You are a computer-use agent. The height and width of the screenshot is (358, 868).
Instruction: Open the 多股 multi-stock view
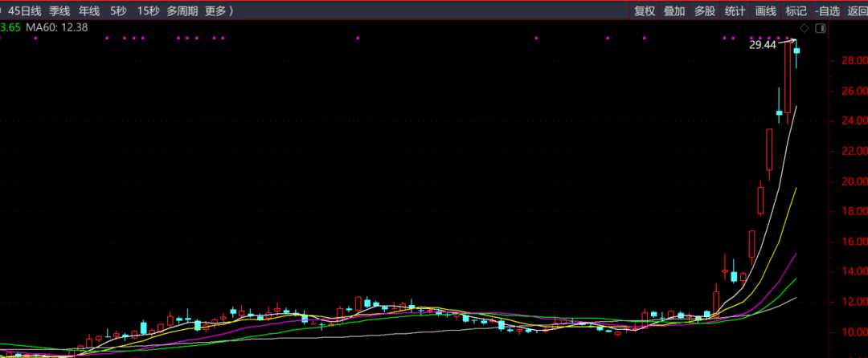(705, 10)
